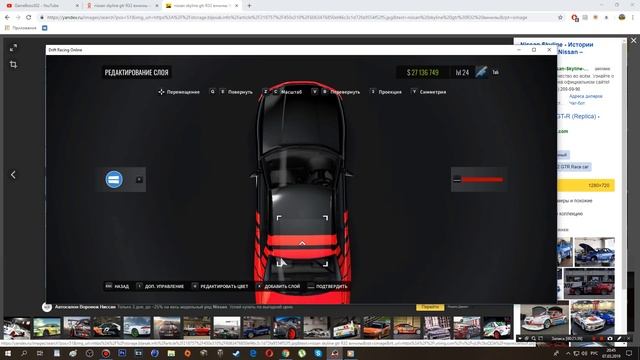Open Chrome menu three dots
Screen dimensions: 640x360
tap(633, 18)
